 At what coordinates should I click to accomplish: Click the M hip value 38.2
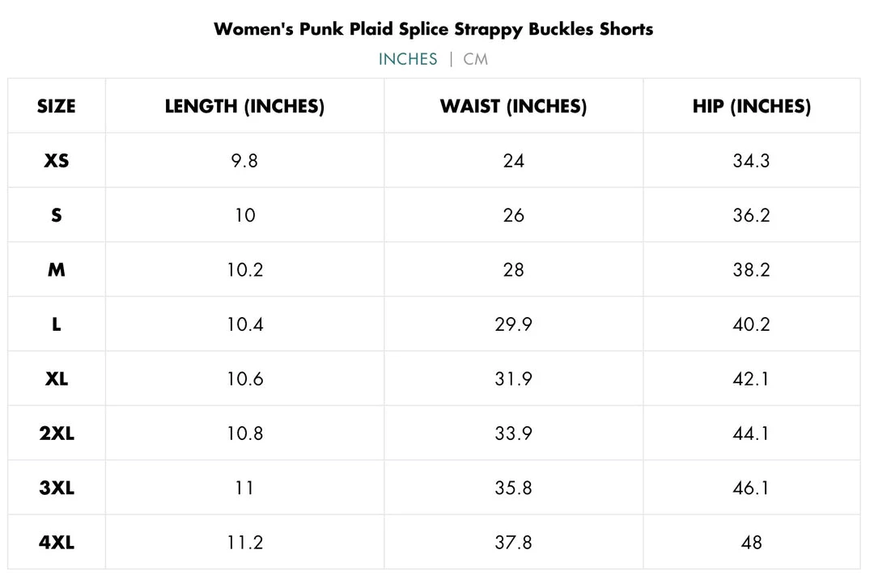click(x=751, y=270)
